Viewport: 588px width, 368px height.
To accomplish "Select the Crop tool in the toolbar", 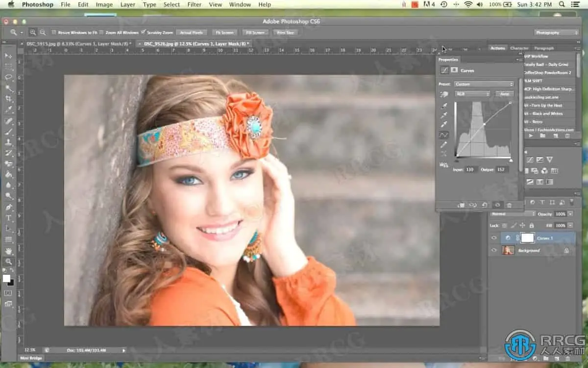I will pos(9,99).
